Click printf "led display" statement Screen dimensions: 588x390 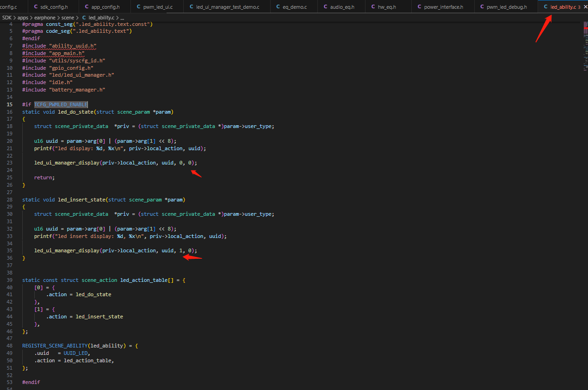(120, 148)
